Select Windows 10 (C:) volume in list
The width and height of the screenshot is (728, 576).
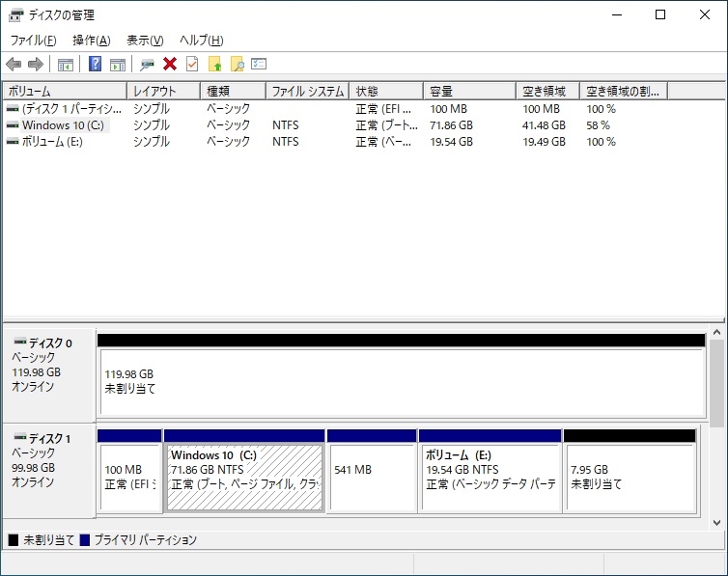coord(63,125)
